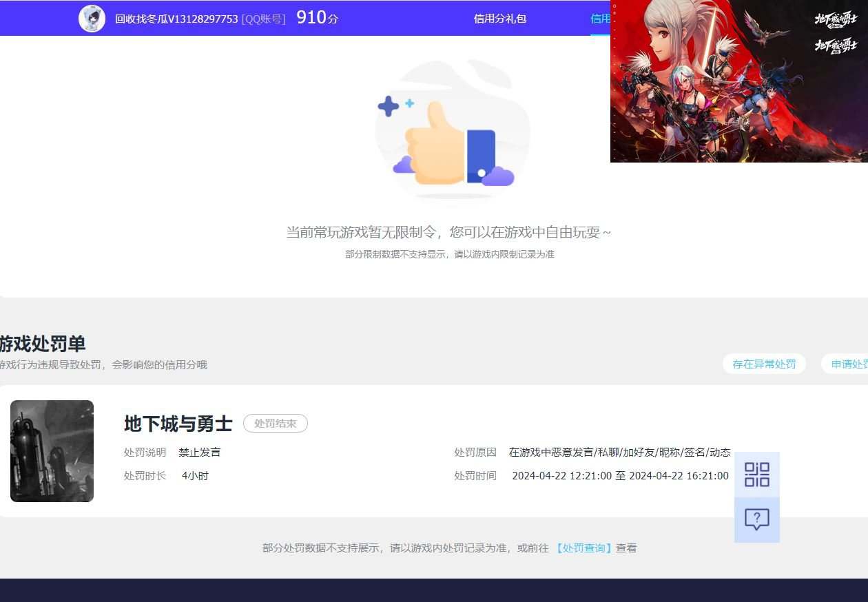Click the thumbs-up illustration

453,131
